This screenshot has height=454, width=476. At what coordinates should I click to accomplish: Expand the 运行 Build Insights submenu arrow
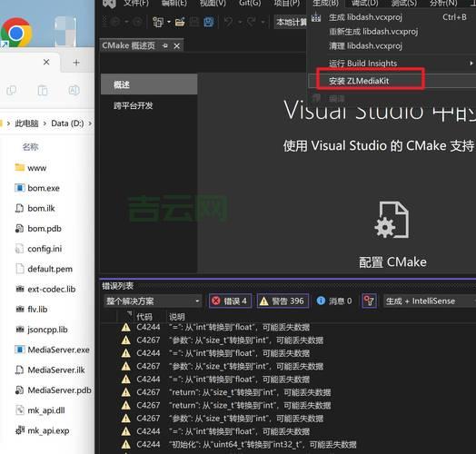click(471, 64)
